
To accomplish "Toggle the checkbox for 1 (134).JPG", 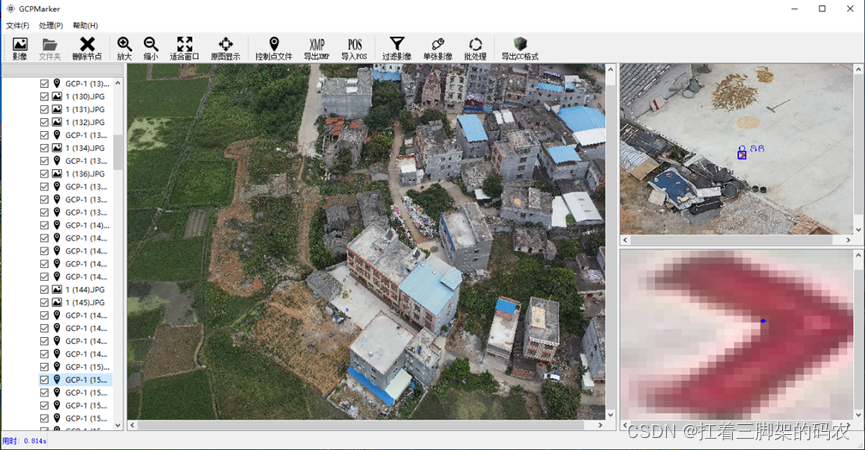I will [44, 148].
